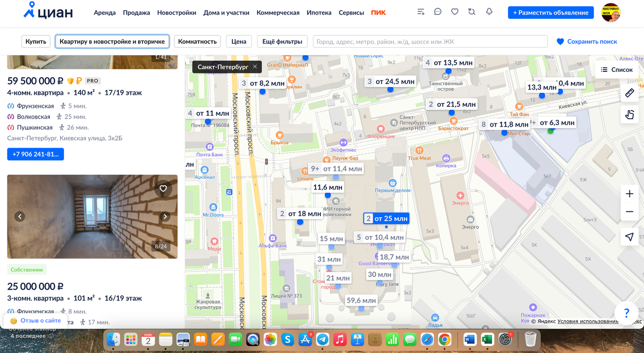
Task: Open the Ещё фильтры panel
Action: [x=282, y=41]
